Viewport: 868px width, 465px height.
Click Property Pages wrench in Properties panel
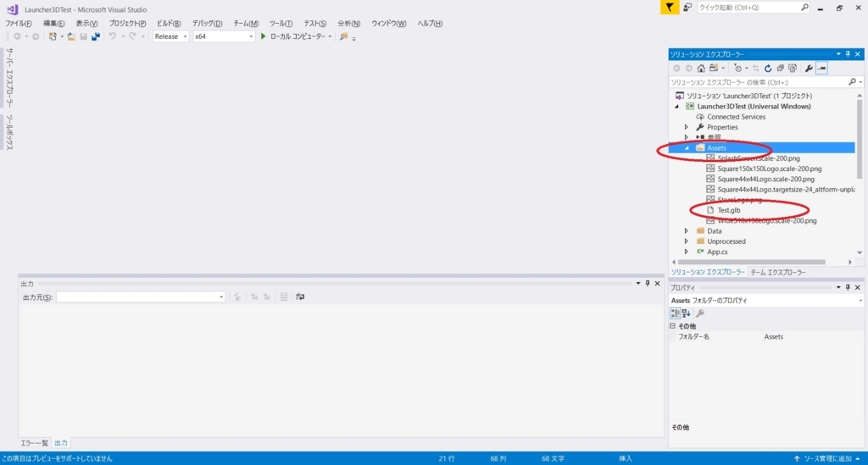click(x=699, y=313)
